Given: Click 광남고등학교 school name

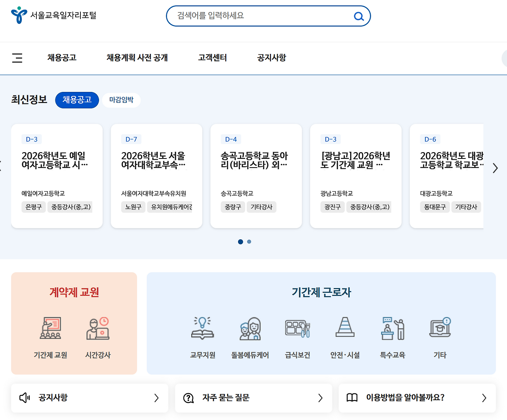Looking at the screenshot, I should coord(337,193).
